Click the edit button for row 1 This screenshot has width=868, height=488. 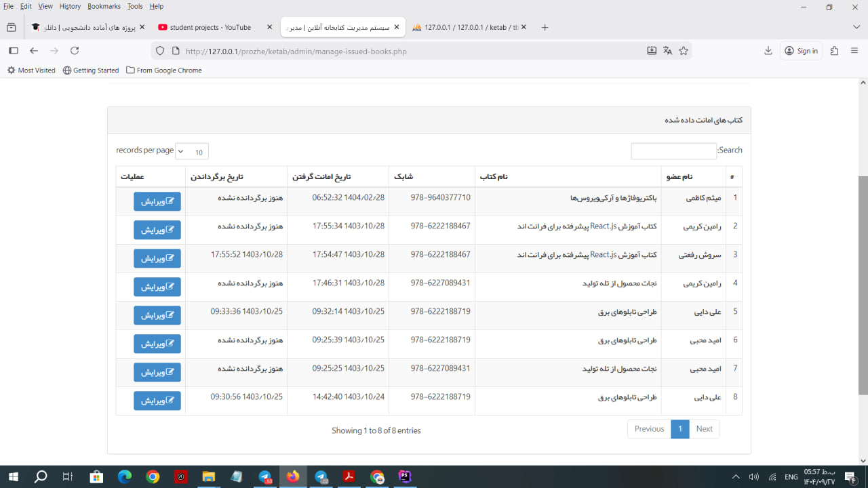tap(157, 201)
